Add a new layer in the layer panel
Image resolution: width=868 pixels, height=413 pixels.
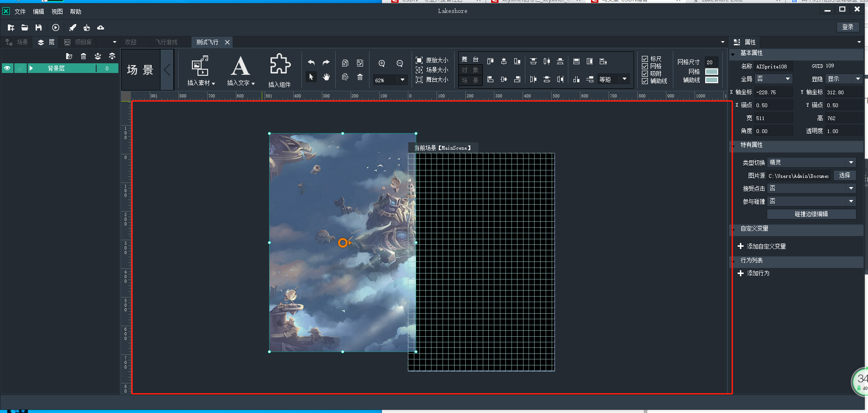69,56
